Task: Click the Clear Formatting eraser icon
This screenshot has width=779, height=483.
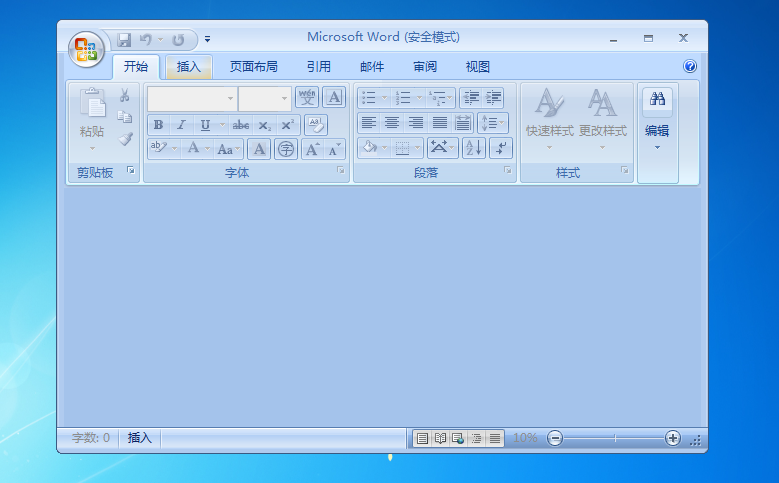Action: click(316, 125)
